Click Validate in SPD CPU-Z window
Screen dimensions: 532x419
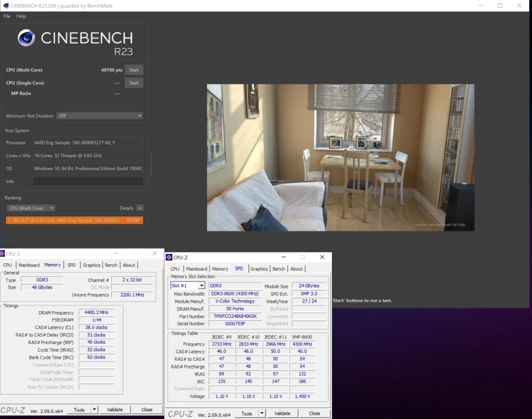282,414
